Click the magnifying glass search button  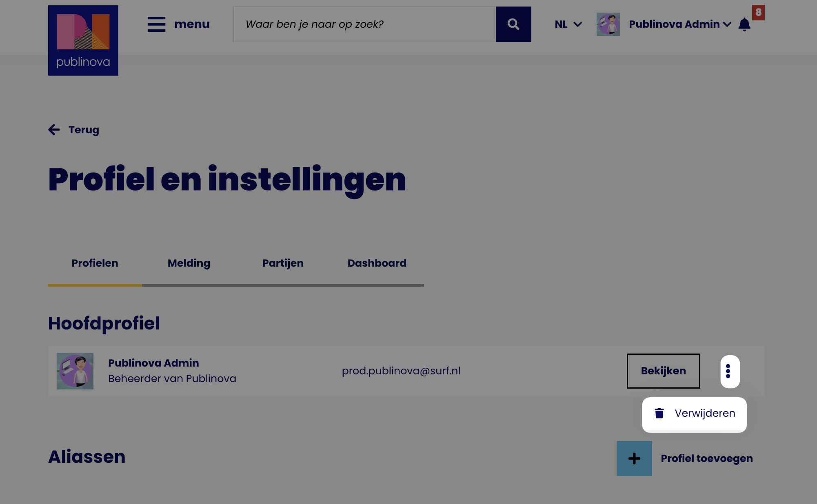(513, 24)
